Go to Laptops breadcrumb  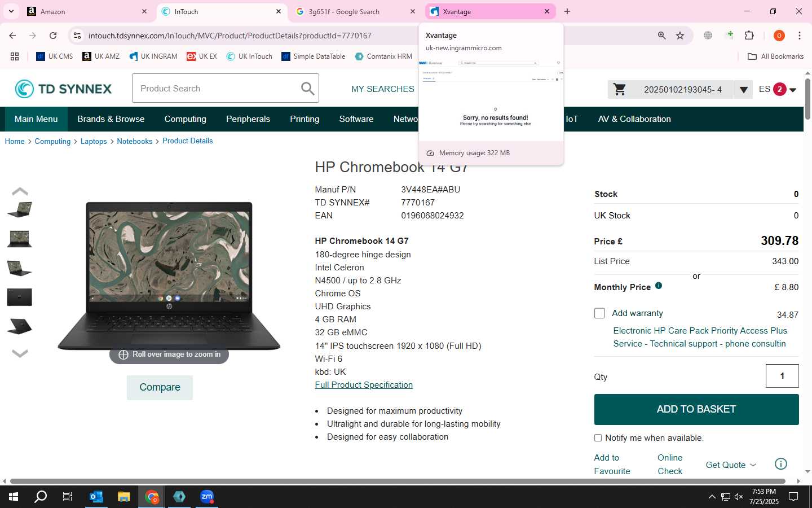pos(94,141)
